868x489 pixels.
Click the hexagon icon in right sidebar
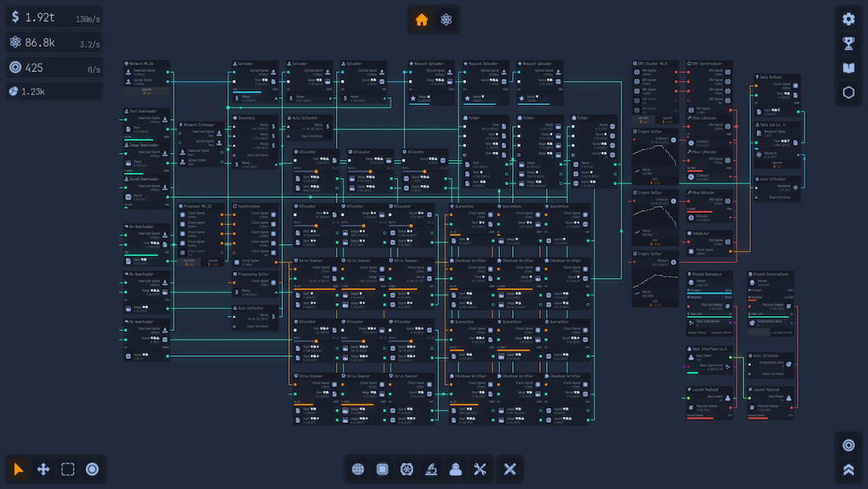(x=849, y=92)
